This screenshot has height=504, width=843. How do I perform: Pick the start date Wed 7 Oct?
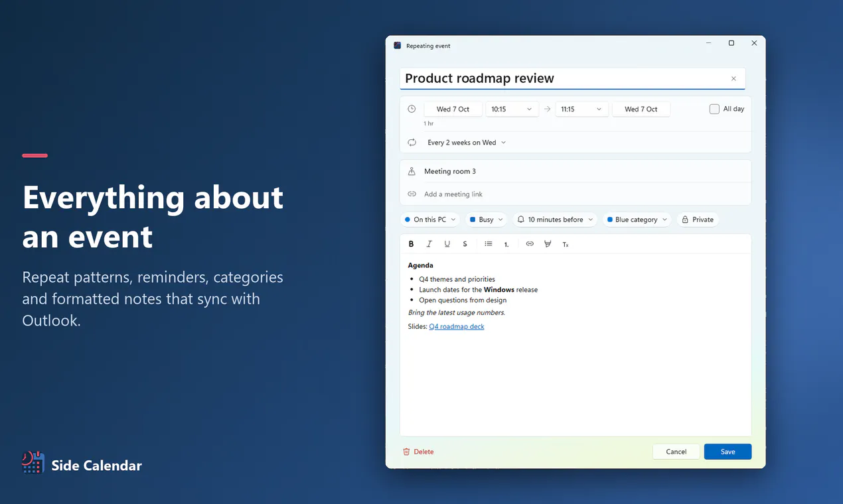tap(453, 109)
